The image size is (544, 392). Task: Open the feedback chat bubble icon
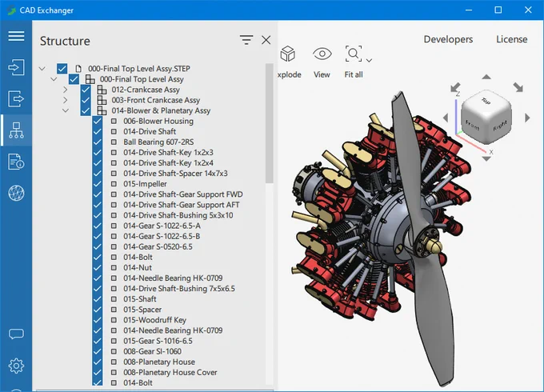(16, 334)
